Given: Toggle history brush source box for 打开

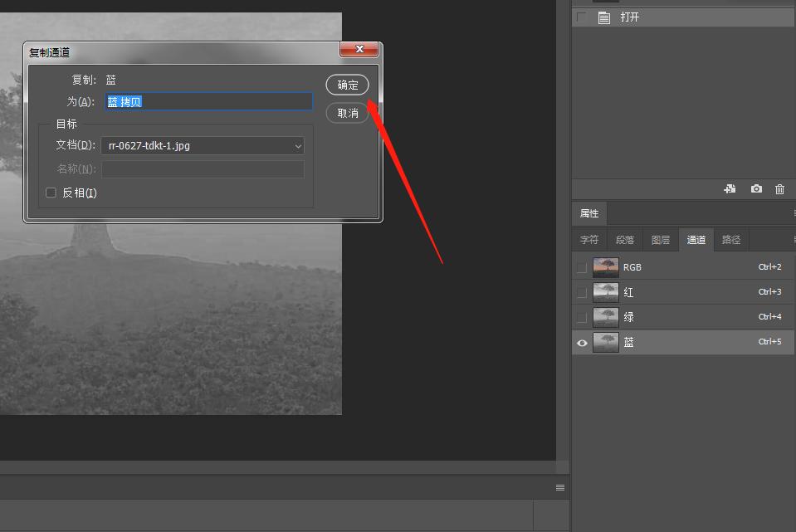Looking at the screenshot, I should pyautogui.click(x=582, y=17).
